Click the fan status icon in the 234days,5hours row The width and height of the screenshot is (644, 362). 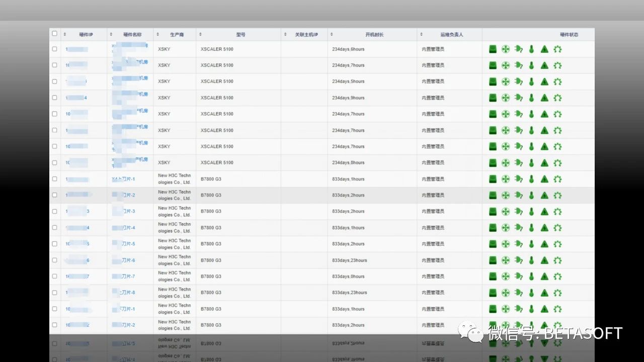(x=506, y=81)
